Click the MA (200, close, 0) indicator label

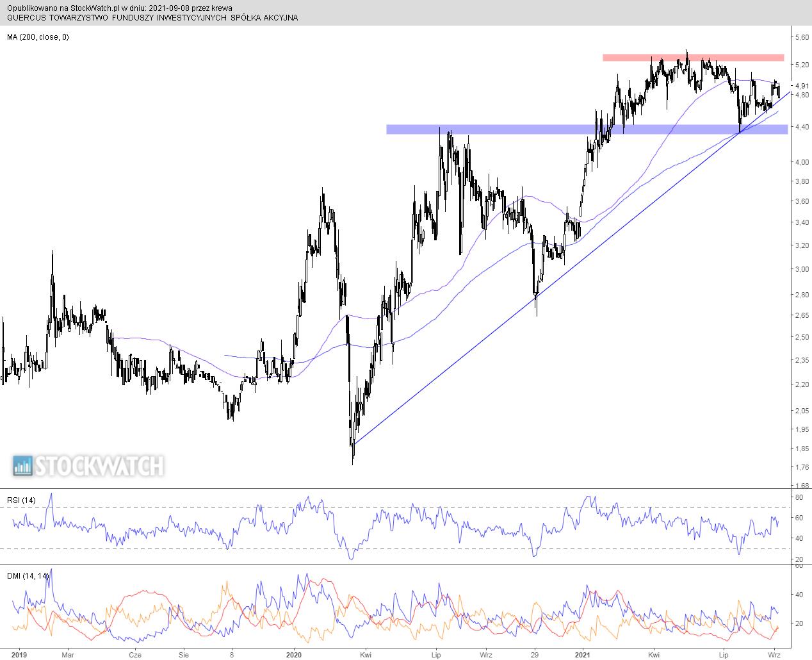click(x=38, y=37)
